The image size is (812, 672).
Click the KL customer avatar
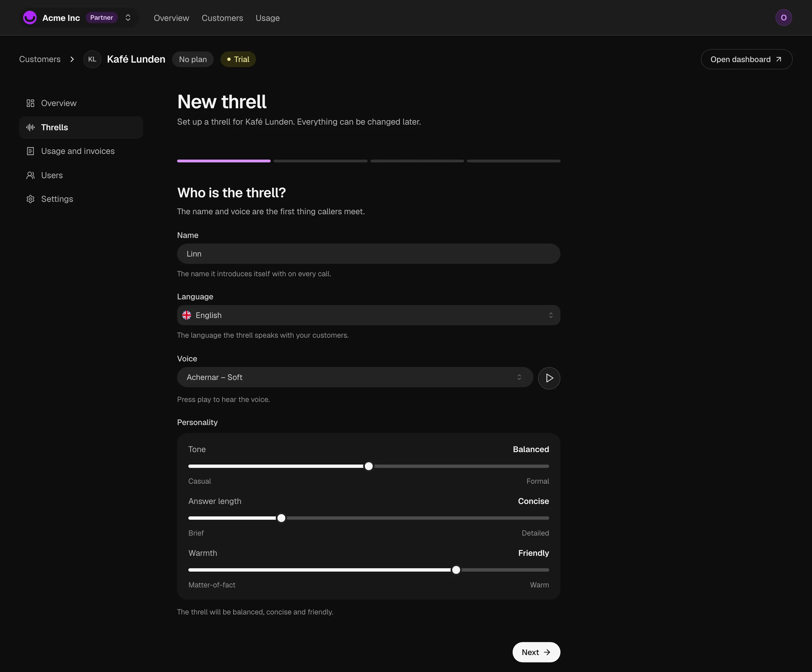[x=92, y=59]
